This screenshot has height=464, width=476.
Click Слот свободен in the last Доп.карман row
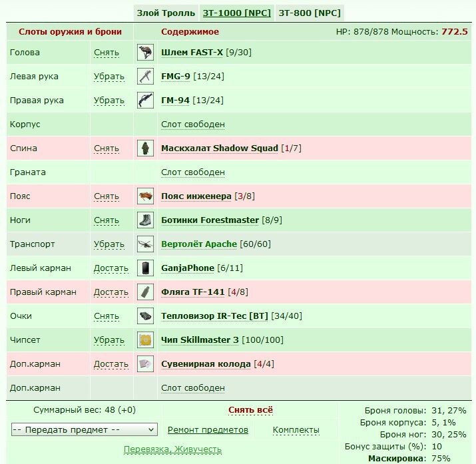click(193, 388)
